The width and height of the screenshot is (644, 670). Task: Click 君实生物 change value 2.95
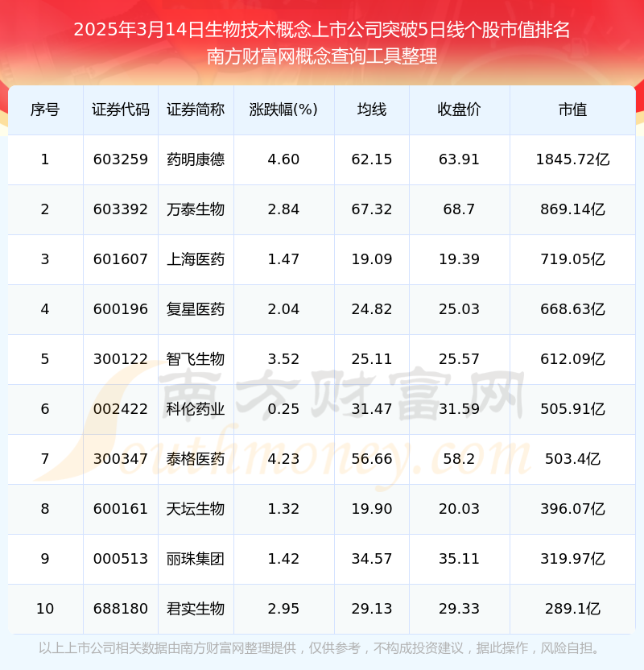click(x=283, y=609)
